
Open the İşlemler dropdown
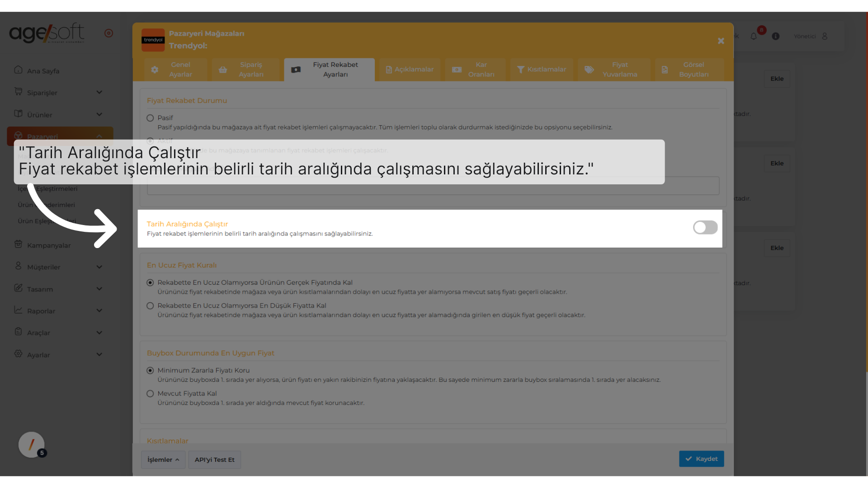click(163, 460)
